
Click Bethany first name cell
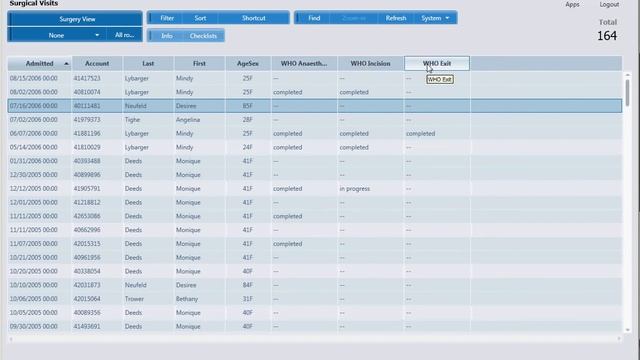(199, 299)
